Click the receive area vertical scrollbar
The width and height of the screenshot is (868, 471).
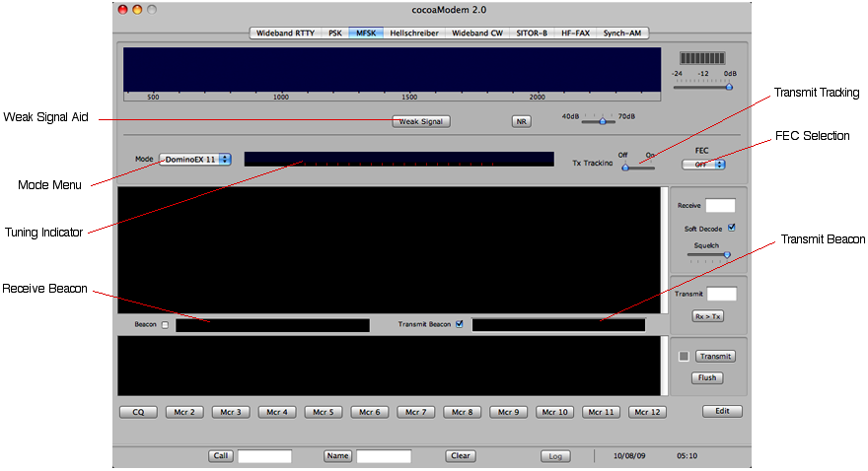pyautogui.click(x=664, y=250)
